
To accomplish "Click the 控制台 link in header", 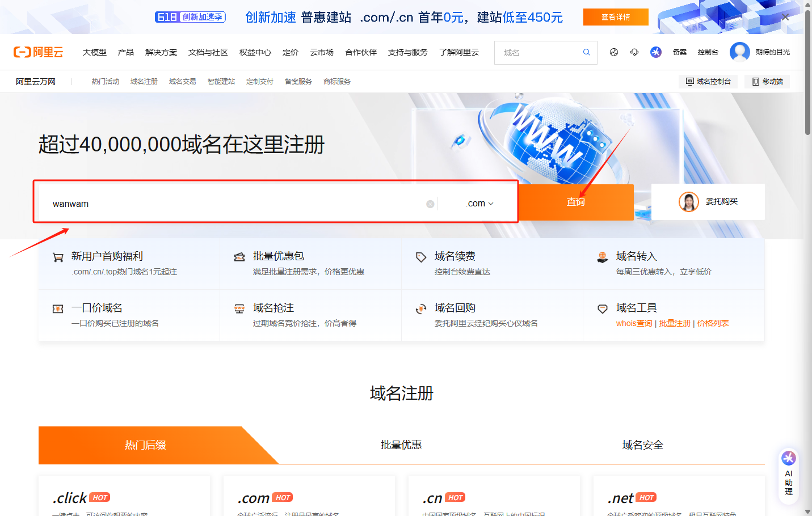I will tap(708, 52).
